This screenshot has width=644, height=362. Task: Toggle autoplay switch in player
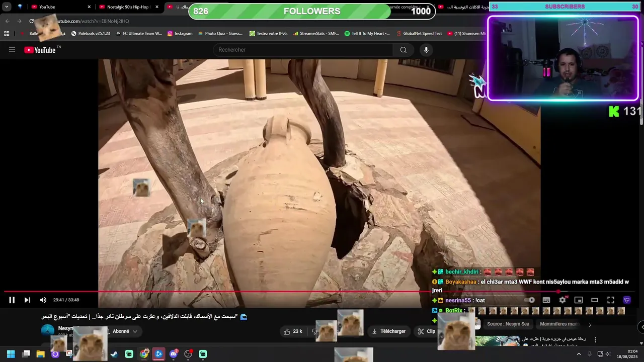(x=530, y=300)
